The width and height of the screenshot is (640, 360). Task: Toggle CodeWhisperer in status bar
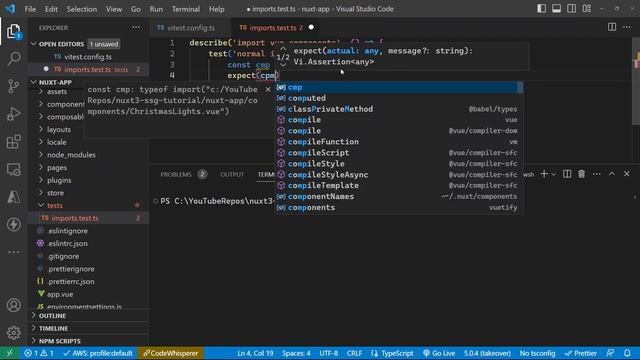(171, 353)
